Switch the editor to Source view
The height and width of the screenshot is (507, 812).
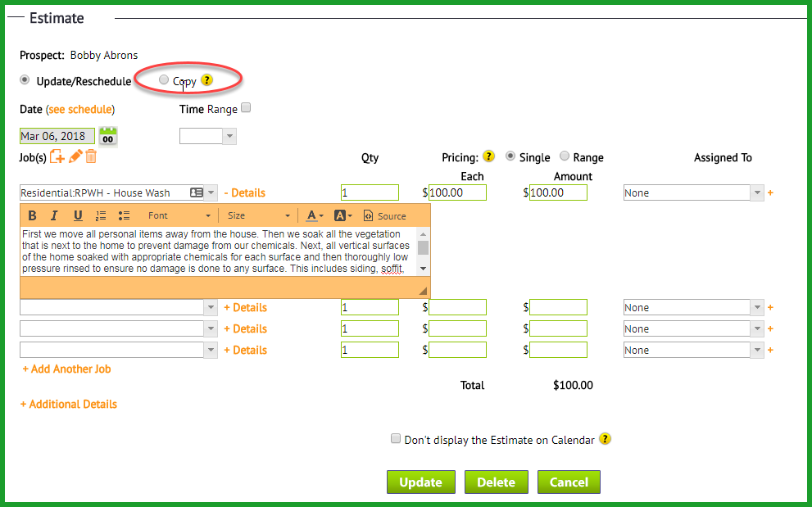click(x=385, y=216)
